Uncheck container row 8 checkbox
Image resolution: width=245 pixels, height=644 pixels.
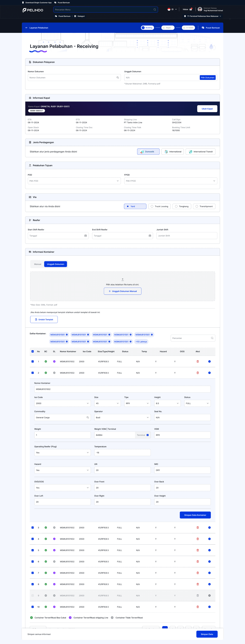click(x=33, y=584)
